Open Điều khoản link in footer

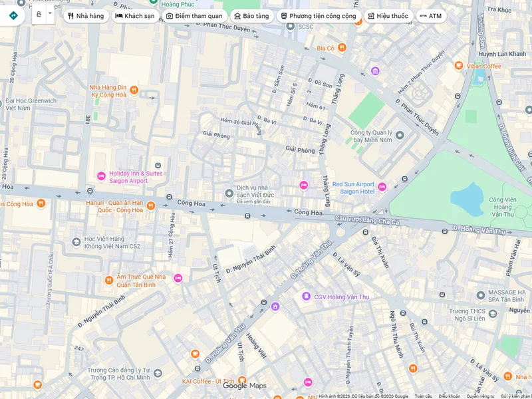pyautogui.click(x=450, y=396)
